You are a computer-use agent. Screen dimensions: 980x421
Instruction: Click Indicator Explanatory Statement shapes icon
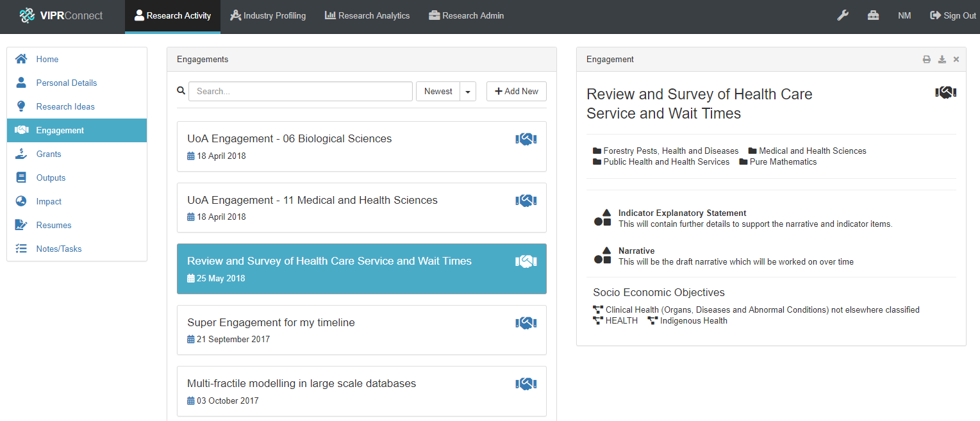(602, 218)
